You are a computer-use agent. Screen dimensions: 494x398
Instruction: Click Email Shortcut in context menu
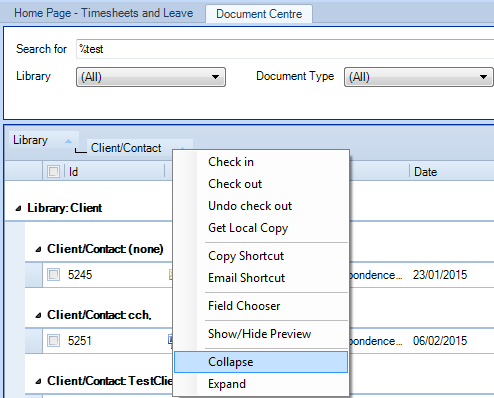(261, 278)
